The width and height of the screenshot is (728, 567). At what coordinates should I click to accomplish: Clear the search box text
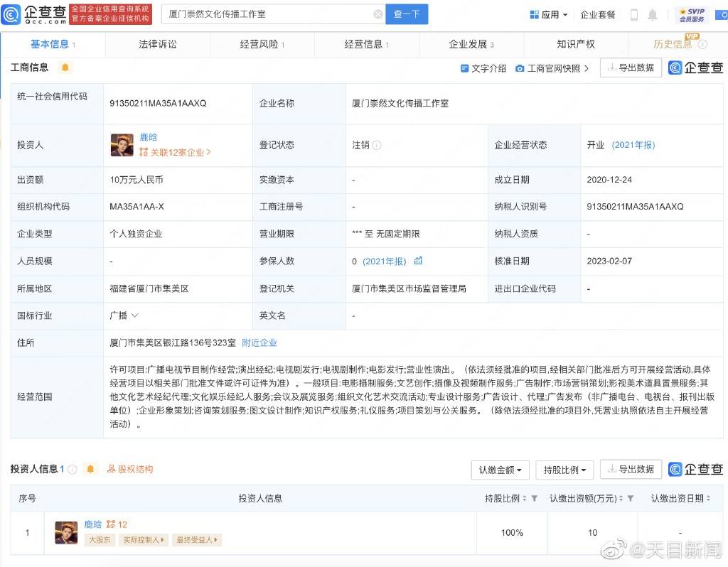coord(378,14)
